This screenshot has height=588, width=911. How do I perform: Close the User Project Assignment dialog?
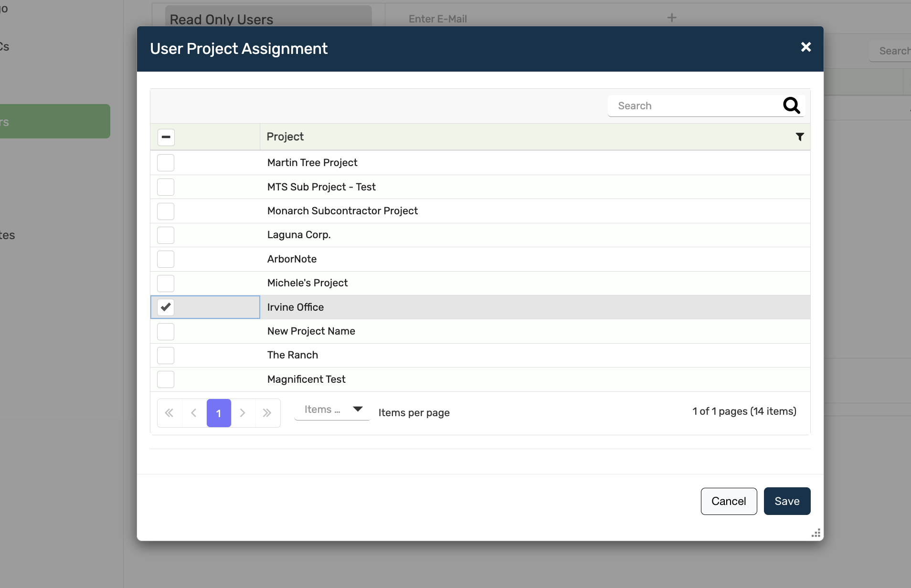point(806,47)
